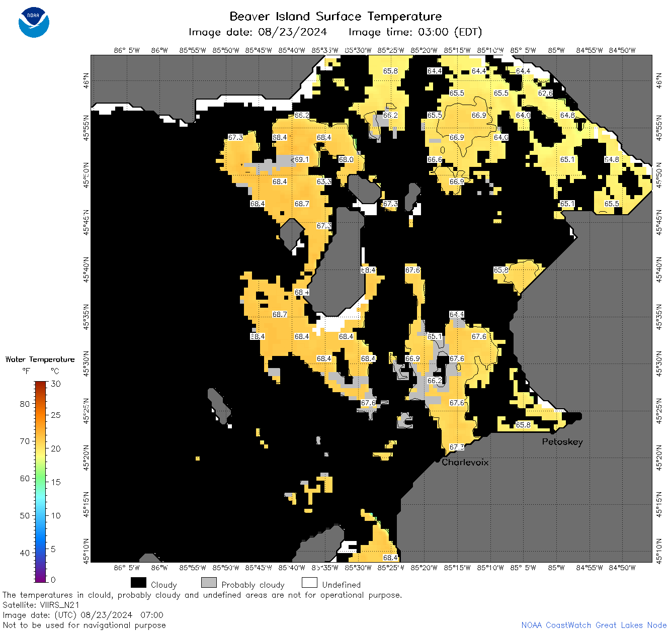Click the °C unit label in legend
The width and height of the screenshot is (672, 633).
pyautogui.click(x=55, y=371)
